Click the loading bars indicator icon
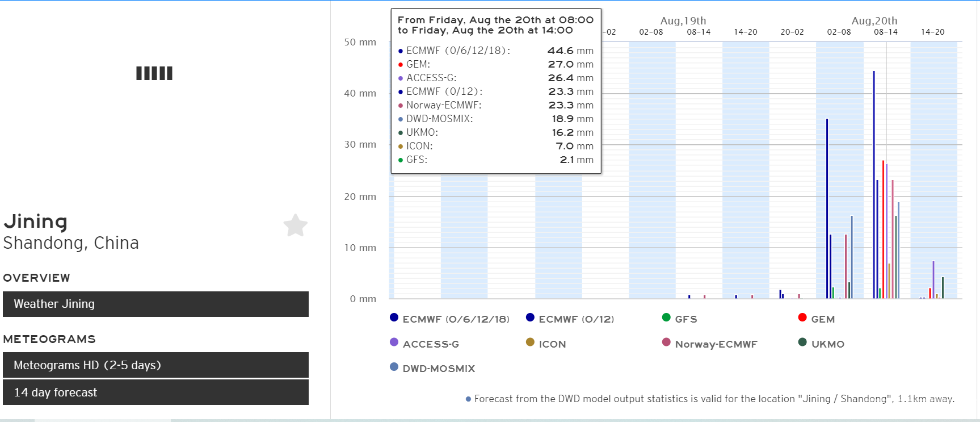The image size is (980, 422). point(154,73)
